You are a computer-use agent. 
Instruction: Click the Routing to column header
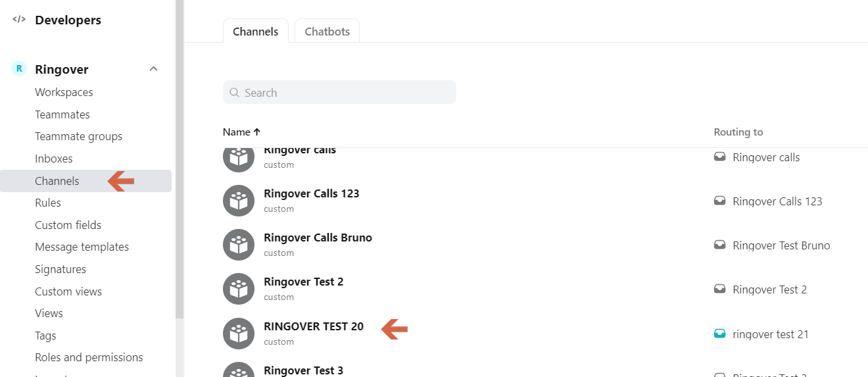pos(738,132)
